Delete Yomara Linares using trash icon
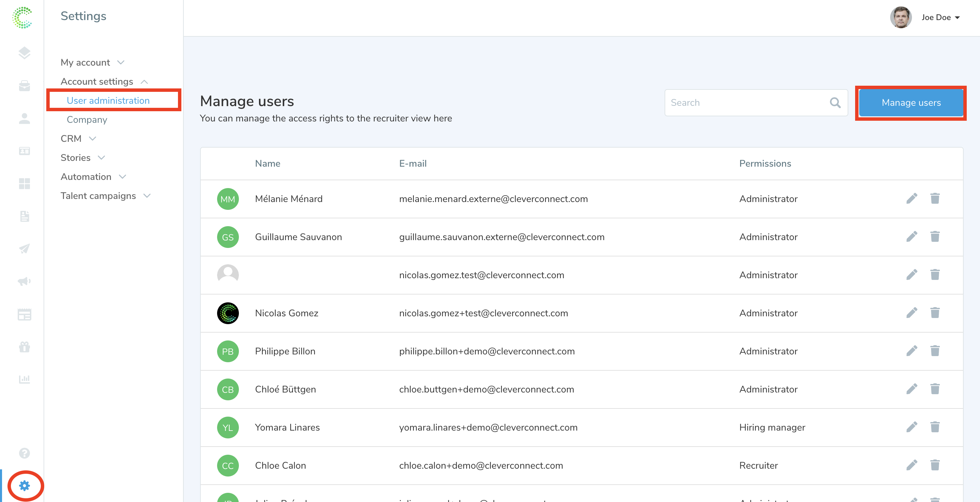The height and width of the screenshot is (502, 980). [x=935, y=427]
